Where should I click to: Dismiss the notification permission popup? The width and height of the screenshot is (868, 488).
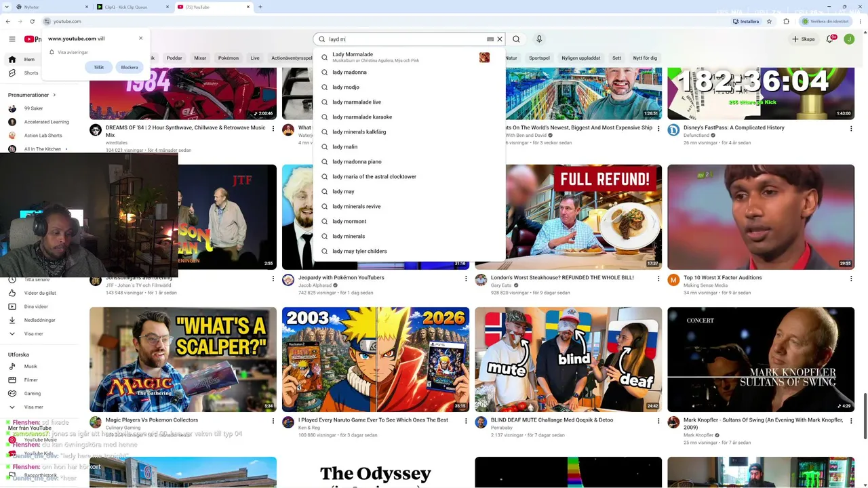141,38
